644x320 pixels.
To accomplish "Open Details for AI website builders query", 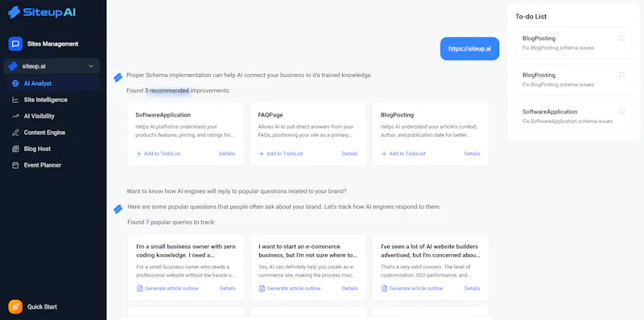I will [473, 289].
